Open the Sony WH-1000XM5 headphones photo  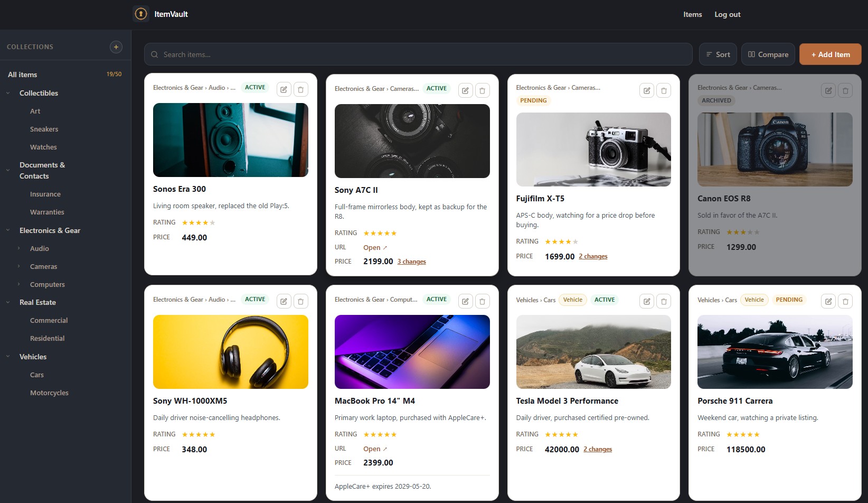231,352
